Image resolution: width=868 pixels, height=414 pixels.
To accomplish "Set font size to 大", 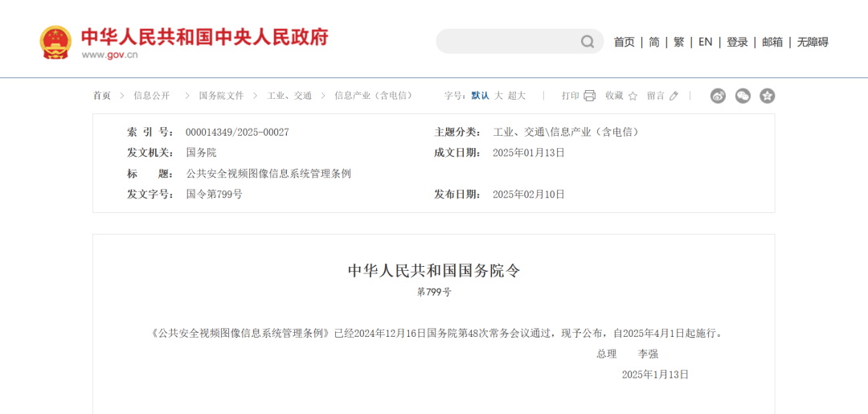I will pos(498,96).
